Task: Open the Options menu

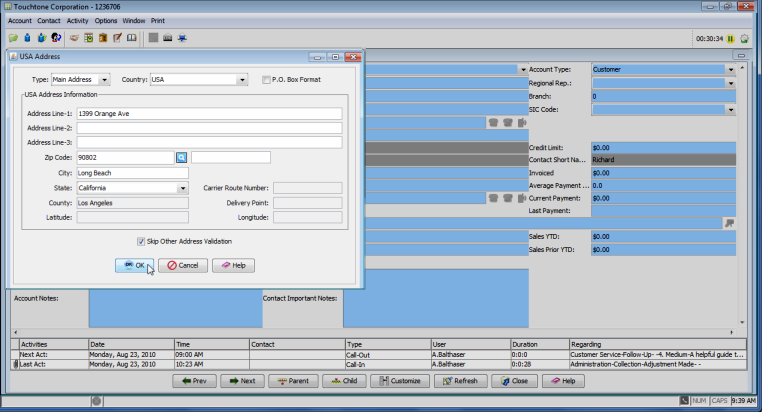Action: point(106,21)
